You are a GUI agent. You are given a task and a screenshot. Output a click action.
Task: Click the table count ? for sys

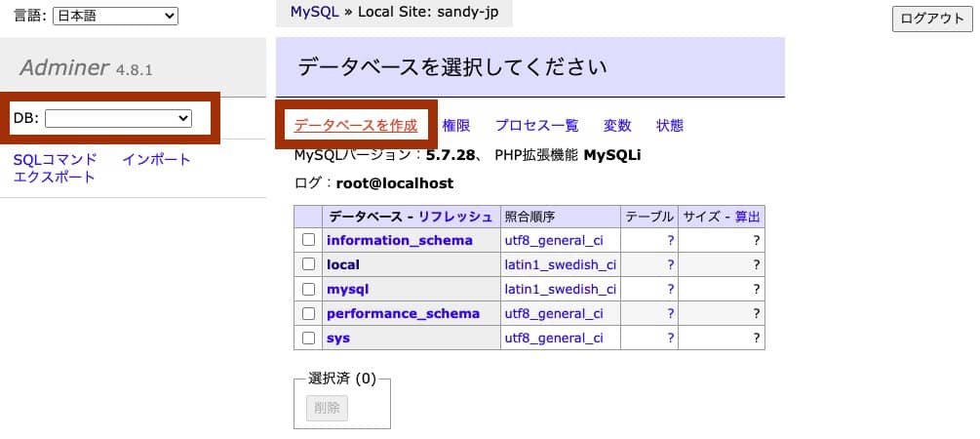[x=671, y=339]
